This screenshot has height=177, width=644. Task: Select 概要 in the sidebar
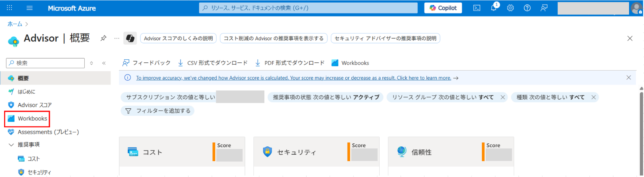pos(55,78)
